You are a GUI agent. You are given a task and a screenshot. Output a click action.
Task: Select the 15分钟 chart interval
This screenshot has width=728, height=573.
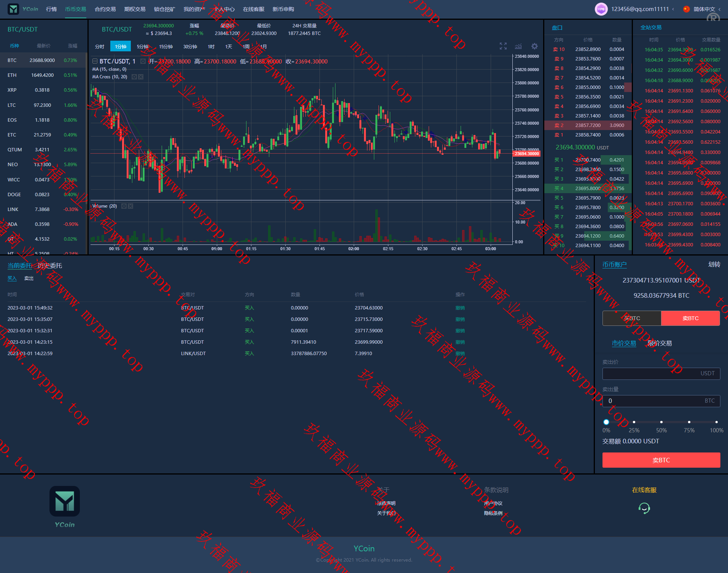click(166, 46)
